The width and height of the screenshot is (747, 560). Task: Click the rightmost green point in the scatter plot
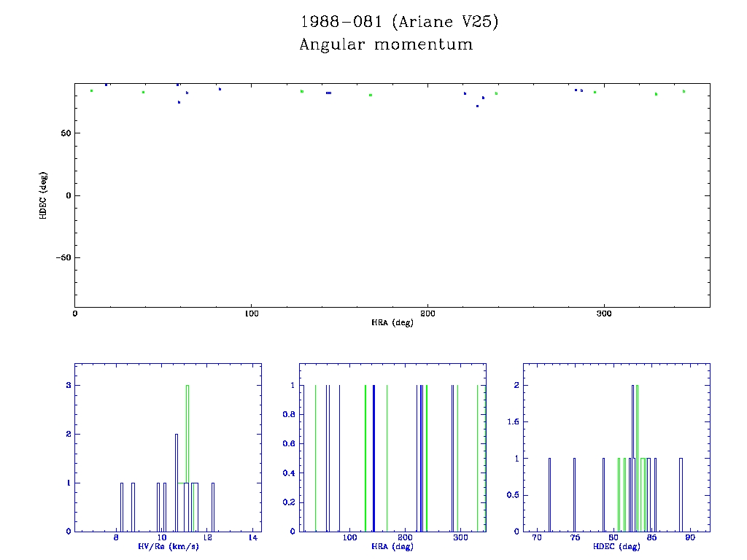[684, 91]
